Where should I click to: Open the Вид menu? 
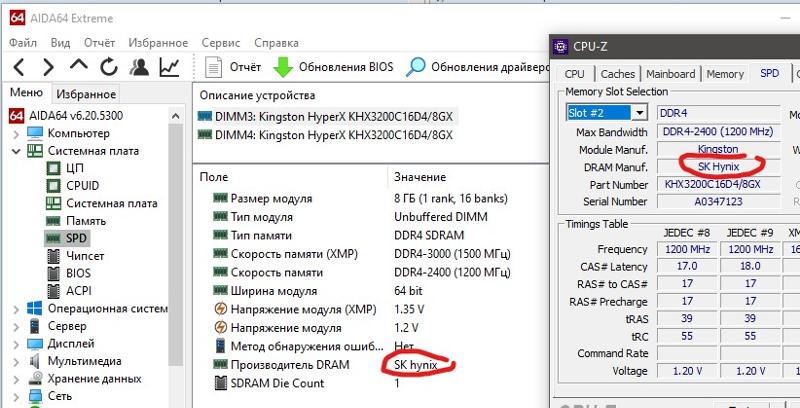point(60,43)
